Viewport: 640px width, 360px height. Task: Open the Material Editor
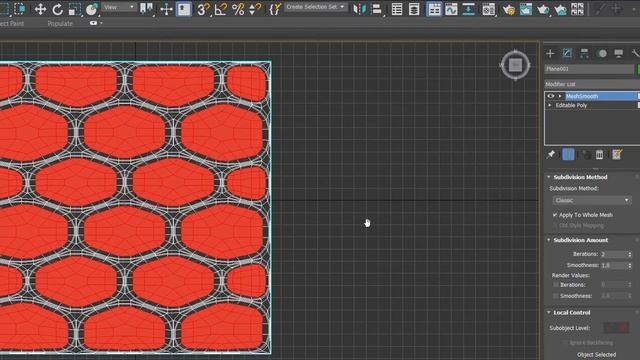coord(488,9)
